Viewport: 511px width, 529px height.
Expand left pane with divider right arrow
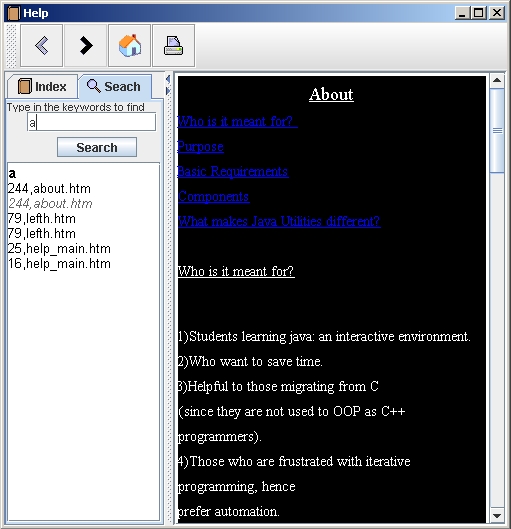[168, 91]
